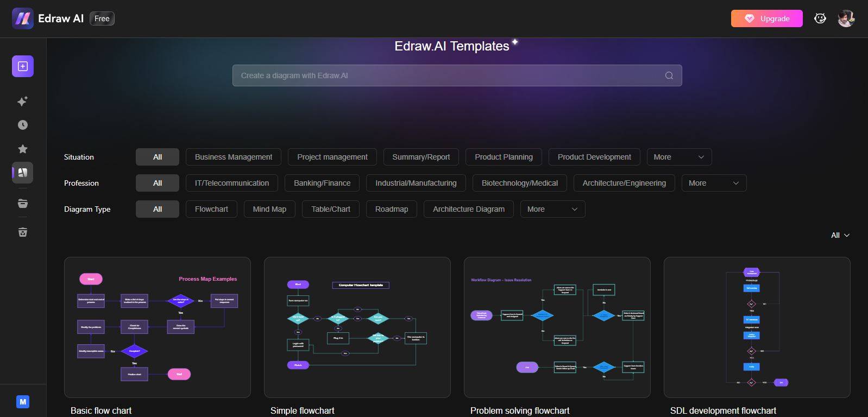This screenshot has height=417, width=868.
Task: Open the starred favorites icon in sidebar
Action: pos(23,149)
